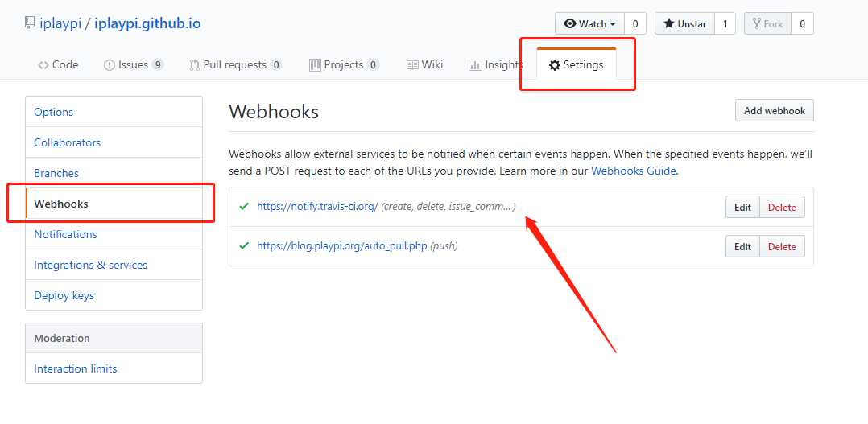Open Collaborators in the sidebar
This screenshot has height=424, width=868.
click(x=114, y=142)
